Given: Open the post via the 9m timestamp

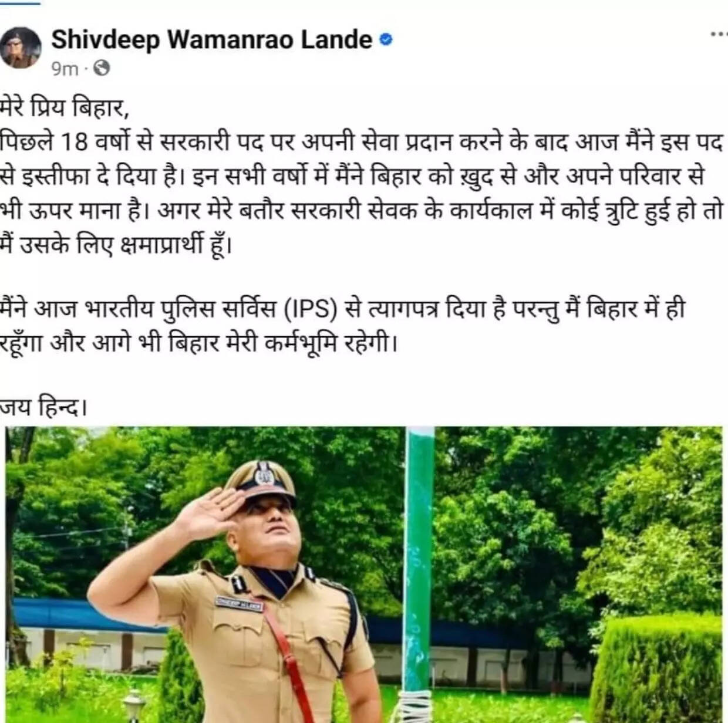Looking at the screenshot, I should pos(65,69).
